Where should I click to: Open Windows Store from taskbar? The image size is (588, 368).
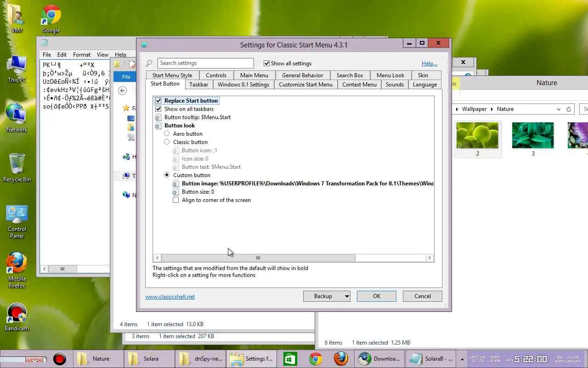[290, 359]
